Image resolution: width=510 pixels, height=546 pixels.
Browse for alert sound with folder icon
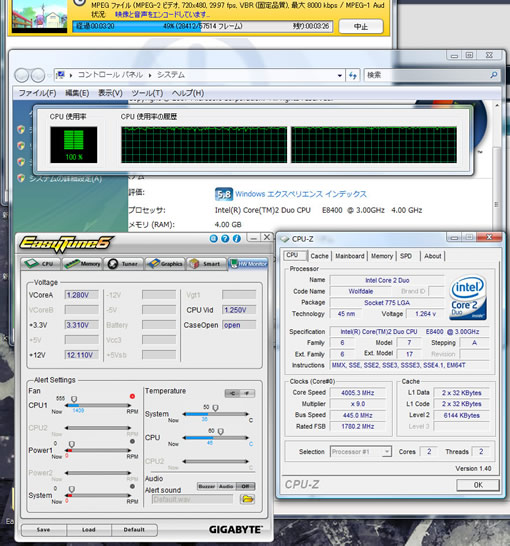tap(247, 499)
